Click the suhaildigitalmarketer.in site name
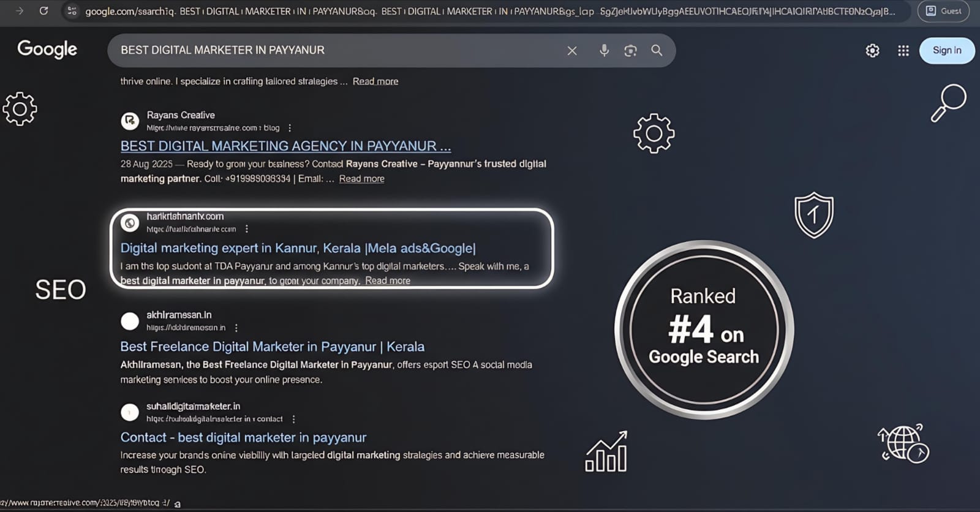 click(x=194, y=406)
